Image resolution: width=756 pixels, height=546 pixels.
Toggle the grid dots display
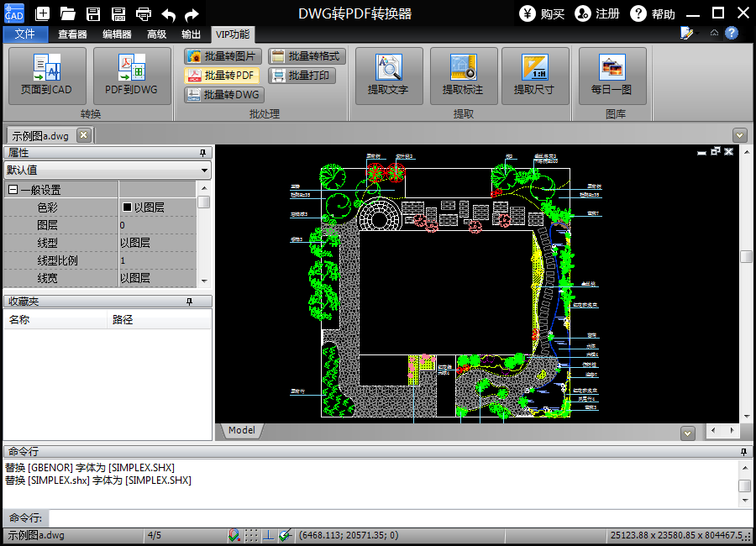pos(251,535)
